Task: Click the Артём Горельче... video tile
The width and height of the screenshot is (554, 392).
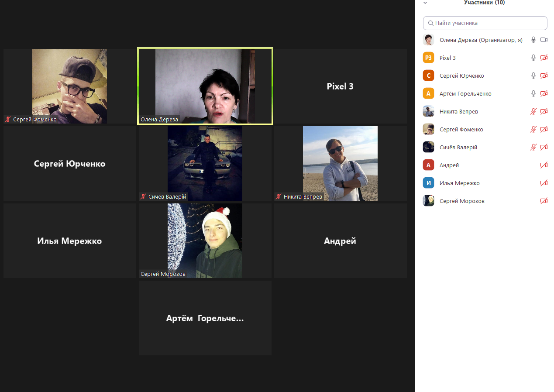Action: coord(205,318)
